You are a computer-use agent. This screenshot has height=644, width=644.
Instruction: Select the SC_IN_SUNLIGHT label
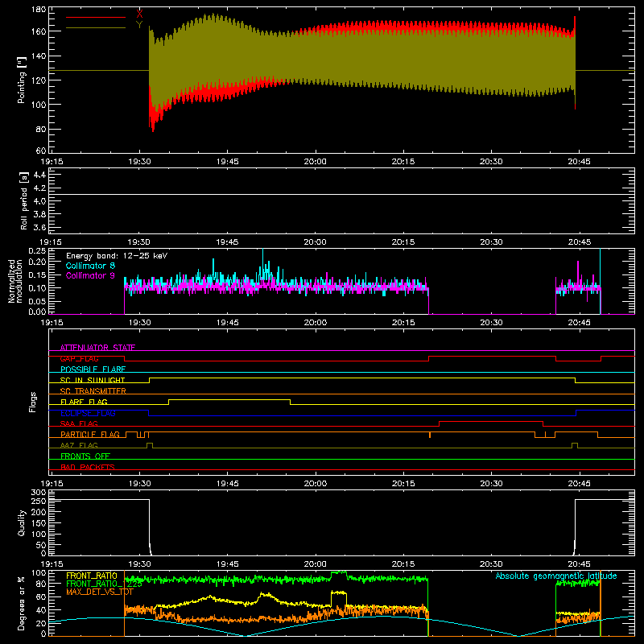click(93, 380)
